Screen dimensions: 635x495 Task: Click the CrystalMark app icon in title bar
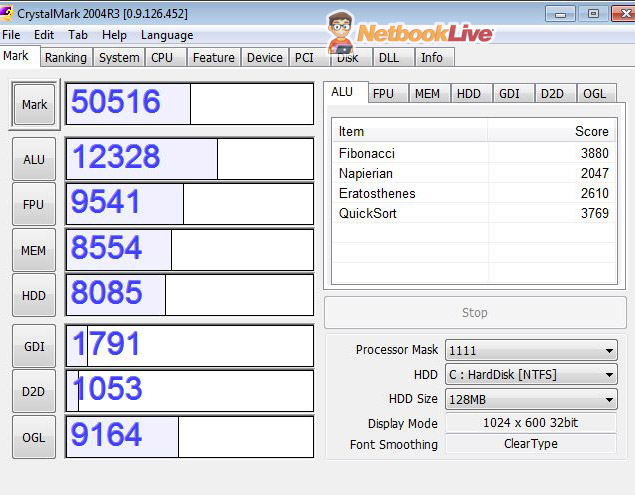point(6,12)
